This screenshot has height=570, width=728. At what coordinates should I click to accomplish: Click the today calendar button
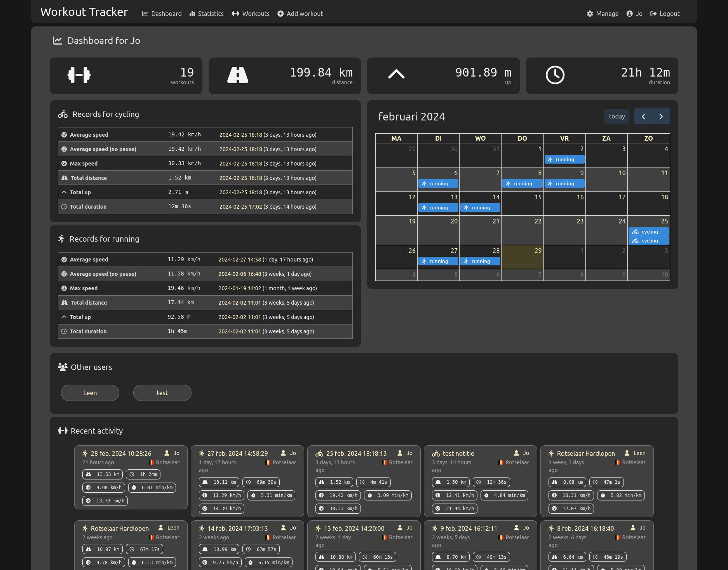[617, 116]
